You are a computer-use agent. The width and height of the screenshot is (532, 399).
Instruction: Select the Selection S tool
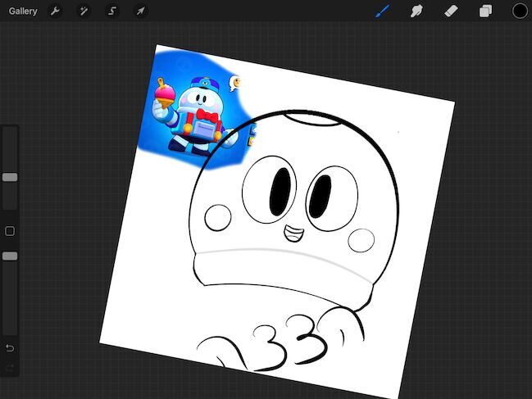(x=112, y=11)
